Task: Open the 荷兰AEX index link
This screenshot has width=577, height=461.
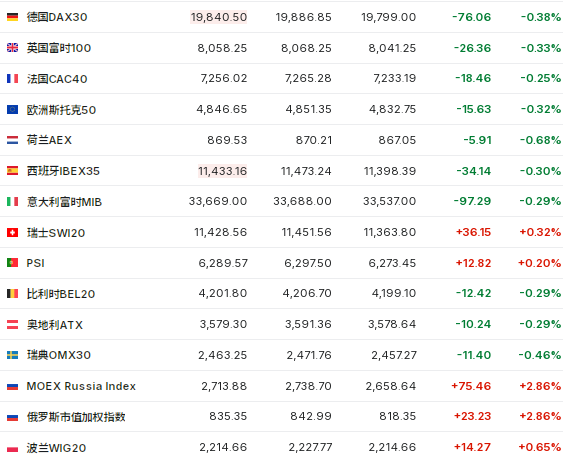Action: tap(49, 140)
